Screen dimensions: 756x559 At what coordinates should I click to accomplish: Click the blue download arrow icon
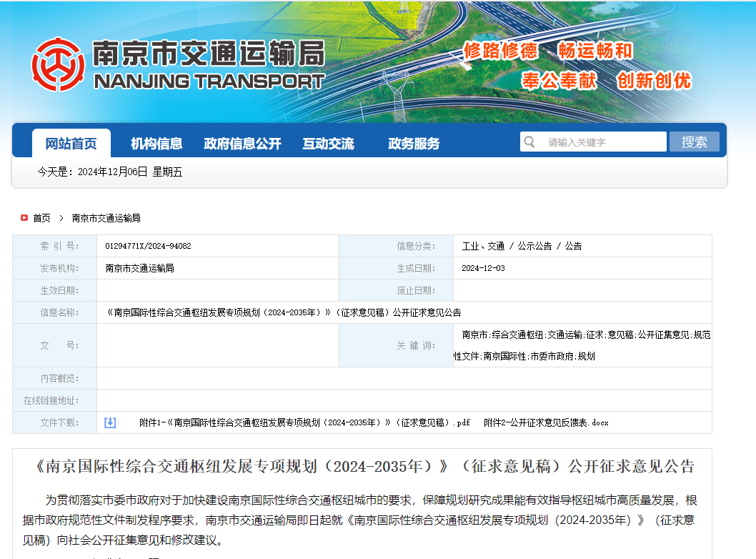(110, 422)
